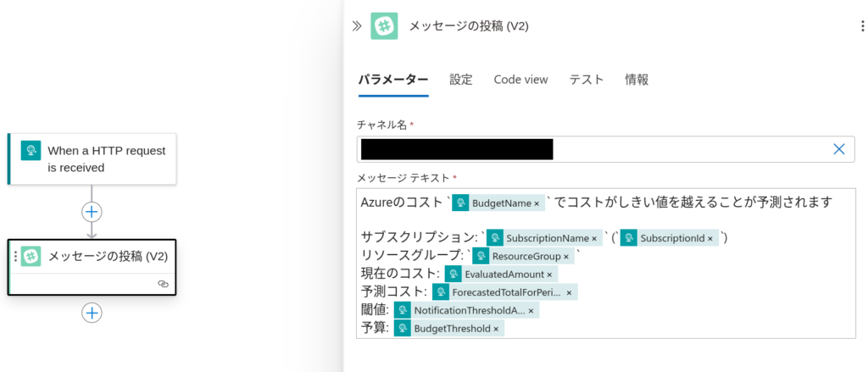Click the メッセージの投稿 (V2) panel title
The height and width of the screenshot is (372, 868).
tap(468, 26)
